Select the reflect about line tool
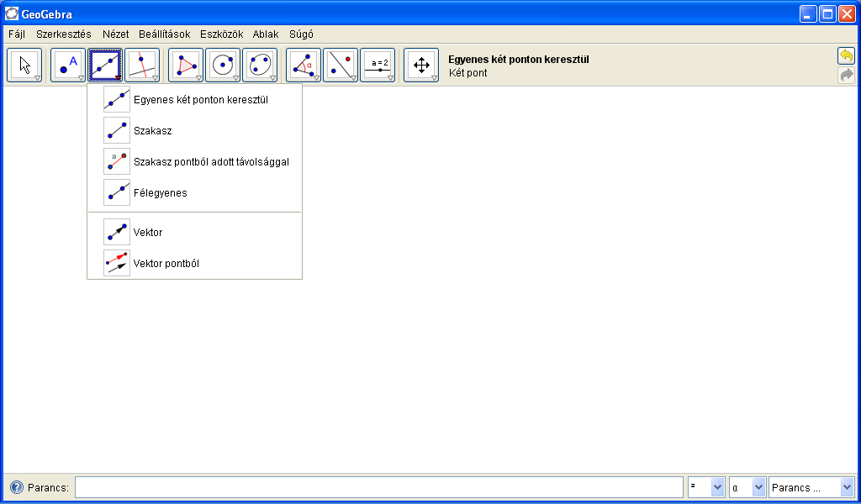Image resolution: width=861 pixels, height=504 pixels. [x=341, y=66]
